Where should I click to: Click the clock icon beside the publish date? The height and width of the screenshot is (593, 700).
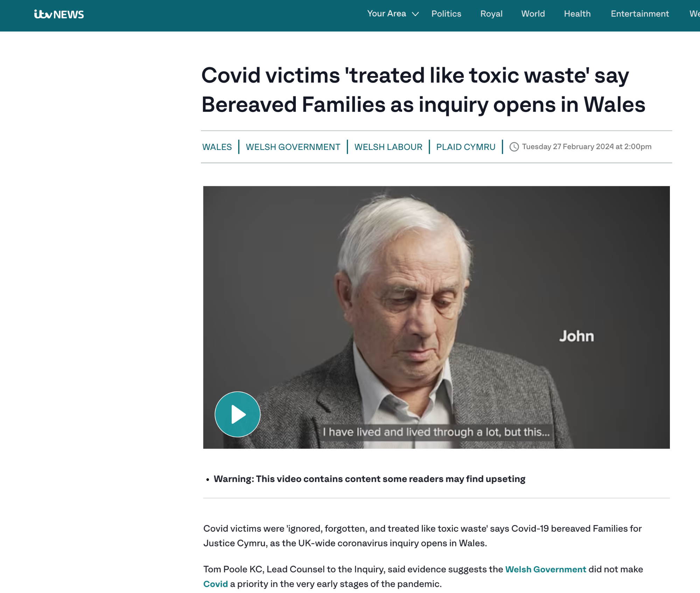(x=514, y=147)
